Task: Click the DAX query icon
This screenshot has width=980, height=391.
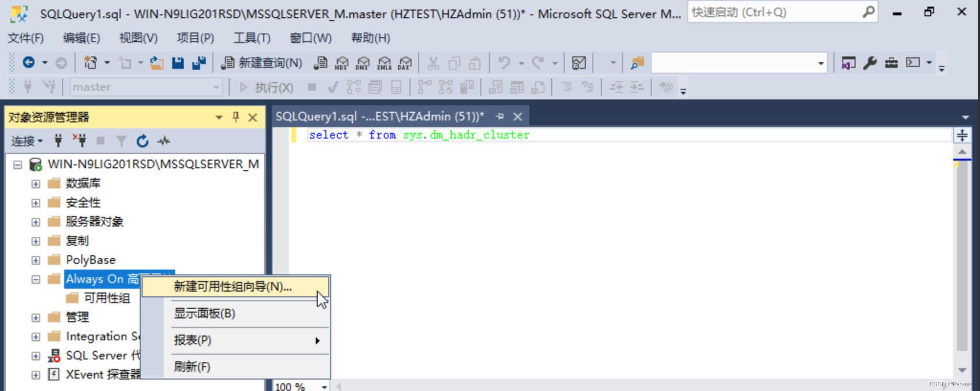Action: 405,63
